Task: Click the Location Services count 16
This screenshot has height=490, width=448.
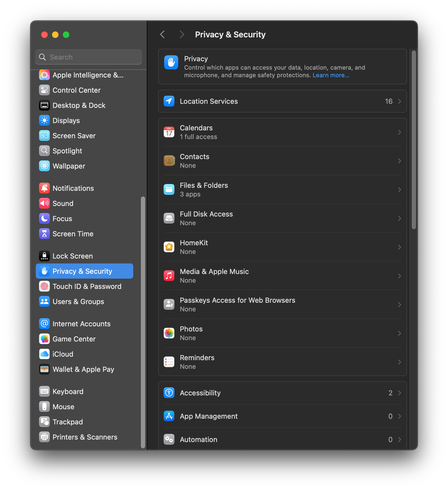Action: click(x=389, y=101)
